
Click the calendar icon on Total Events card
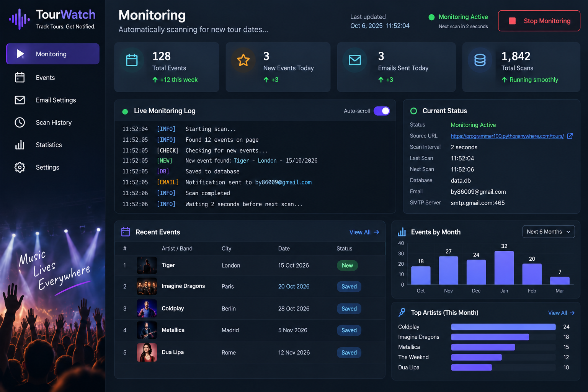click(132, 60)
